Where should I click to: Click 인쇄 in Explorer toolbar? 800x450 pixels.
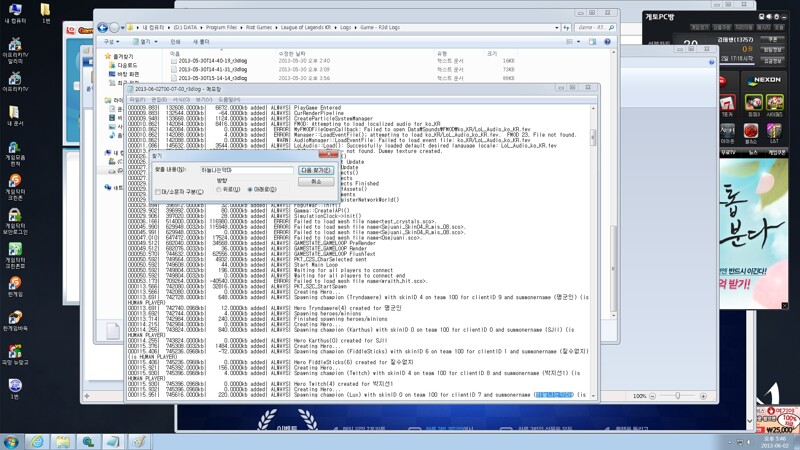[176, 42]
